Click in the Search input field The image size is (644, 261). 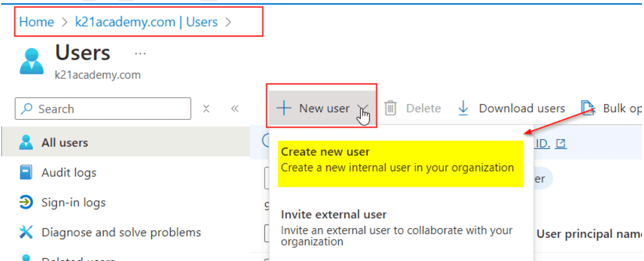109,109
